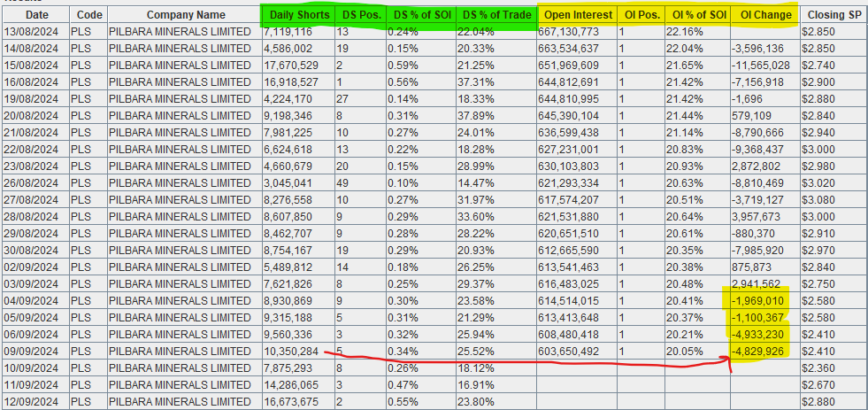This screenshot has width=868, height=410.
Task: Sort by the Date column header
Action: click(36, 15)
